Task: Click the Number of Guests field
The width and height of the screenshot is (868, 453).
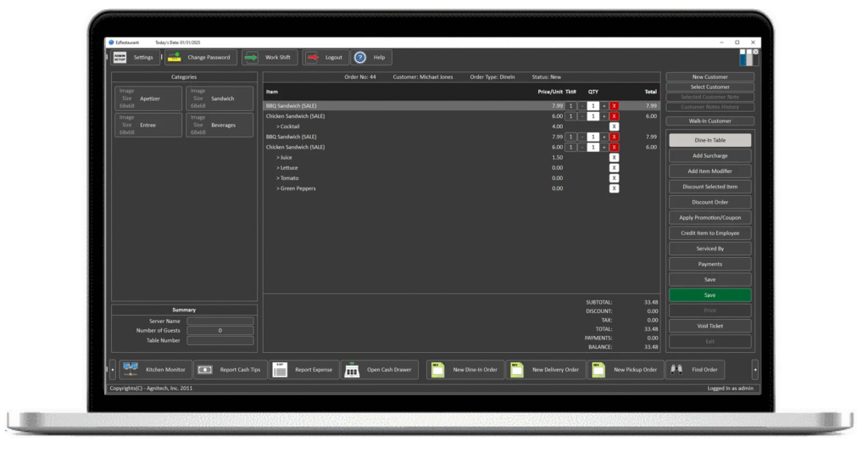Action: point(220,330)
